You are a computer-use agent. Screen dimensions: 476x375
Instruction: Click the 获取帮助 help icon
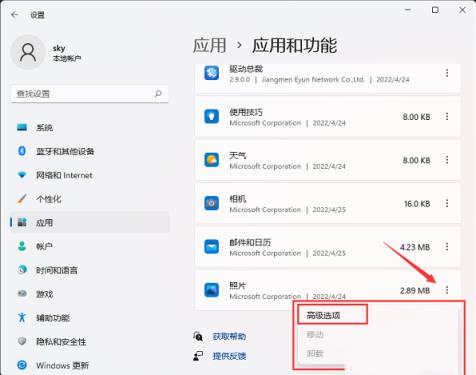coord(198,336)
